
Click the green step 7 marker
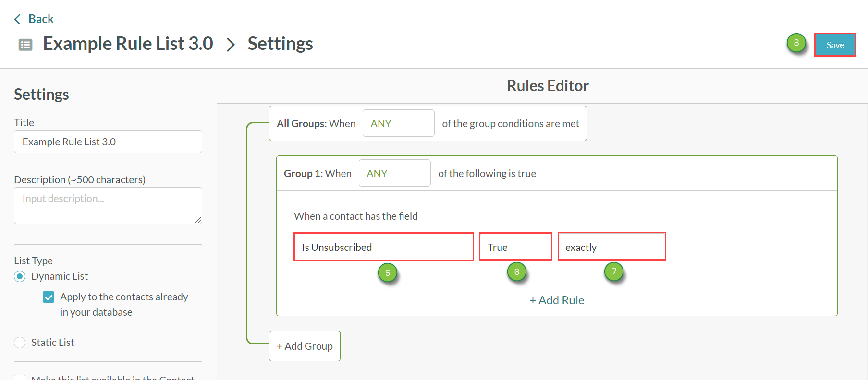point(614,272)
